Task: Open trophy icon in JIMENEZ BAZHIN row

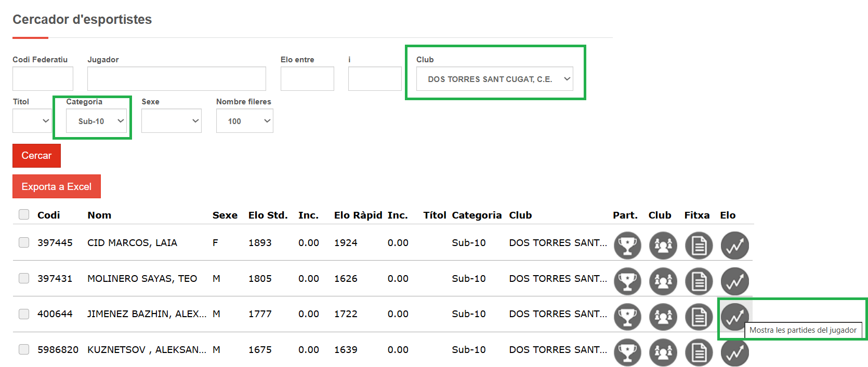Action: [x=627, y=317]
